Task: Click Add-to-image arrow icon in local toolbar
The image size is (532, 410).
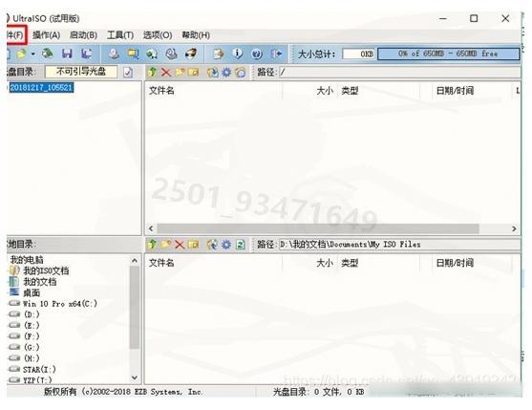Action: click(x=213, y=244)
